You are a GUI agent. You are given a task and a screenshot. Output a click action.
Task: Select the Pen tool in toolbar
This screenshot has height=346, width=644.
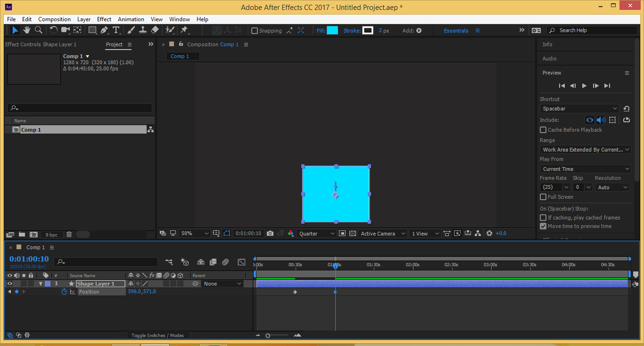pos(104,30)
